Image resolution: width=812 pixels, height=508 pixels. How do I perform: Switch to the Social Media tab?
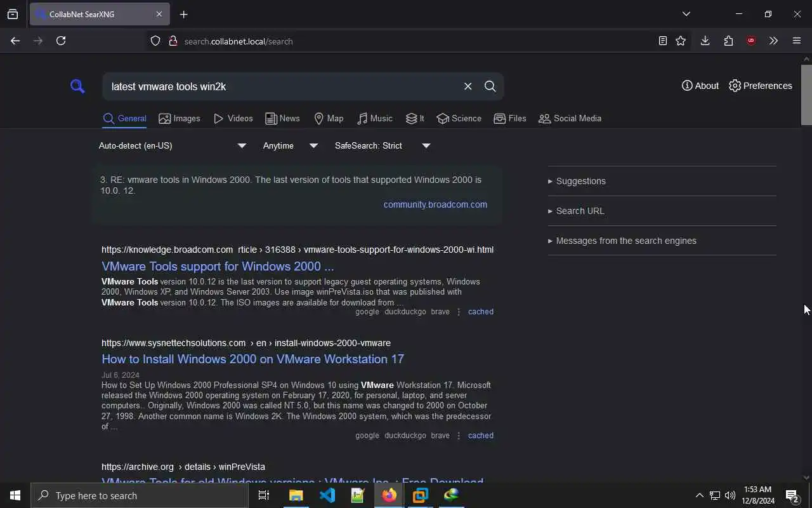[x=570, y=119]
